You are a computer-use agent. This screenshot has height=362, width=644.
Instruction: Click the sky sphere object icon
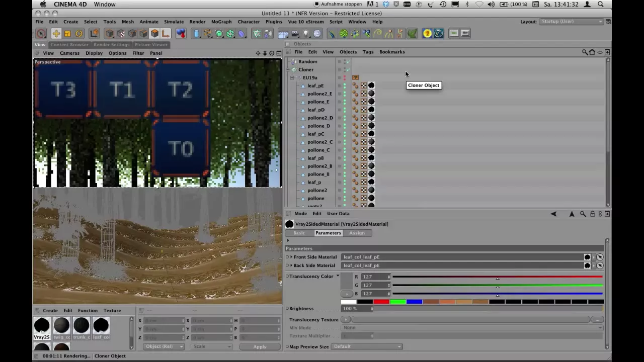pos(317,34)
